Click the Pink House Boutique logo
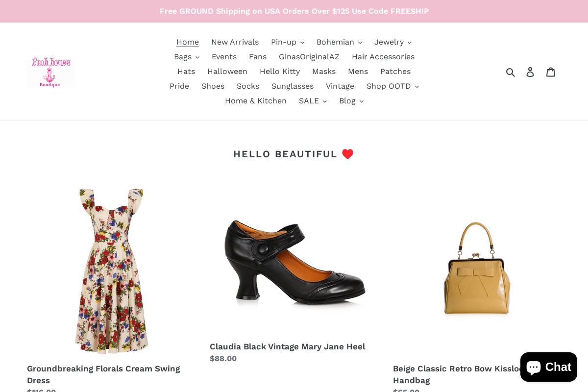The height and width of the screenshot is (392, 588). 51,72
